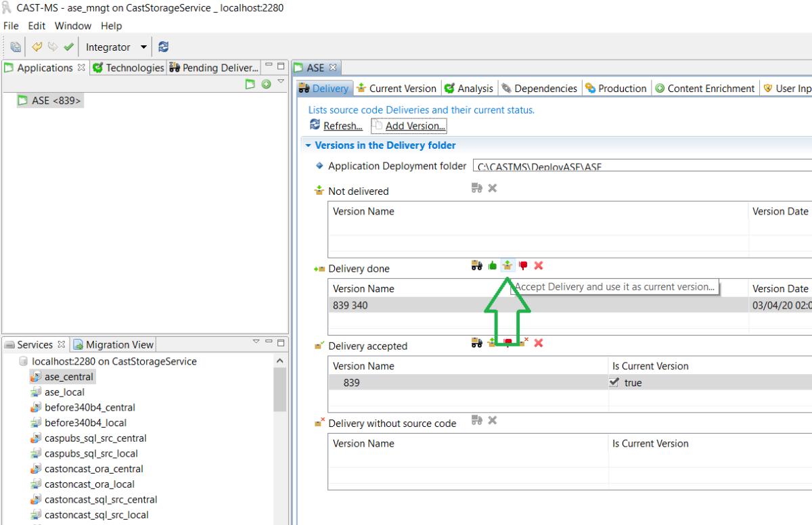This screenshot has height=525, width=812.
Task: Open the Window menu
Action: (x=72, y=26)
